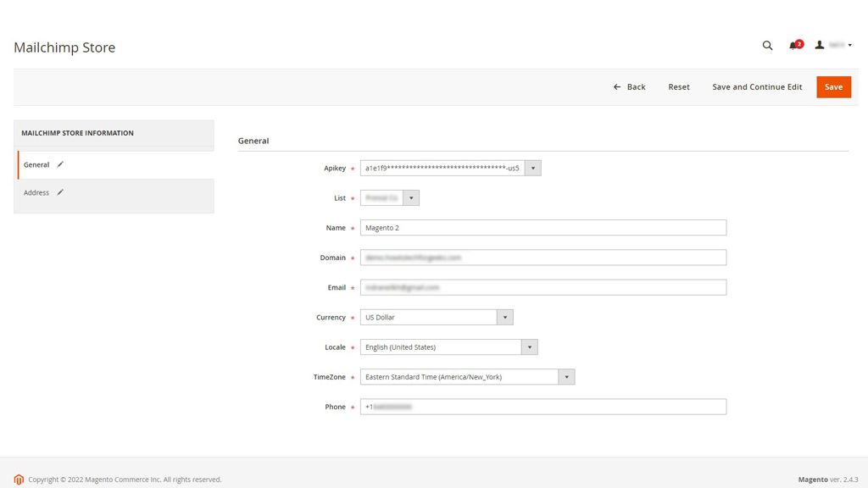Click the Name field containing Magento 2

(x=542, y=227)
